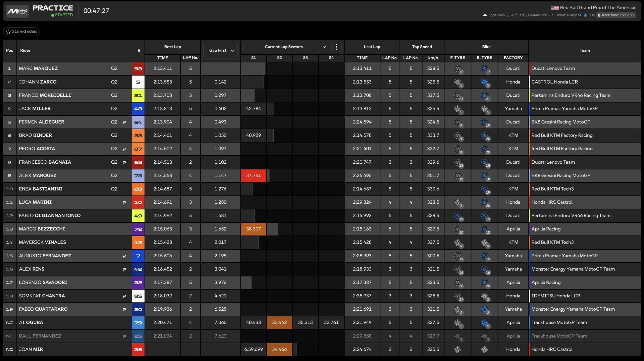Click the Bike column header
The image size is (644, 361).
(x=486, y=47)
